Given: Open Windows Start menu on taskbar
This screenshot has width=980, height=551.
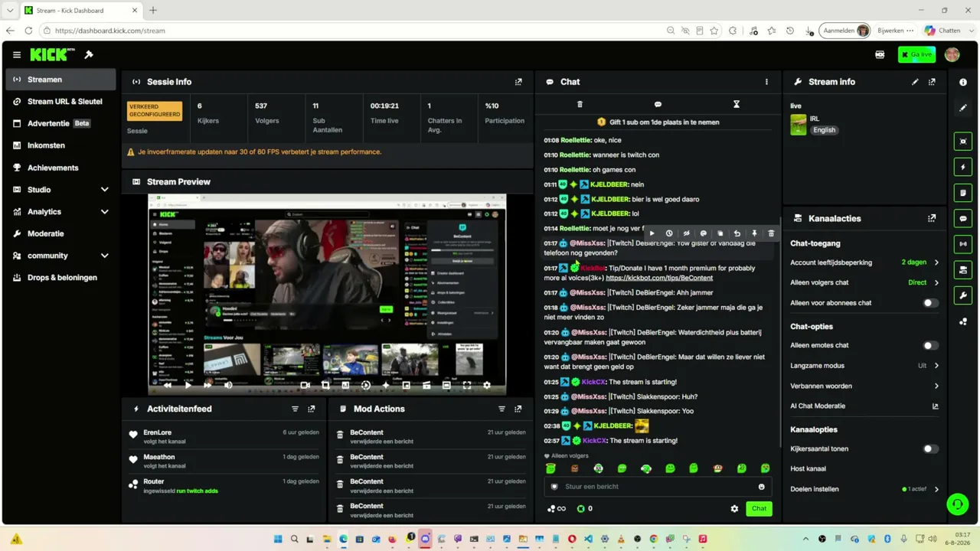Looking at the screenshot, I should tap(278, 540).
